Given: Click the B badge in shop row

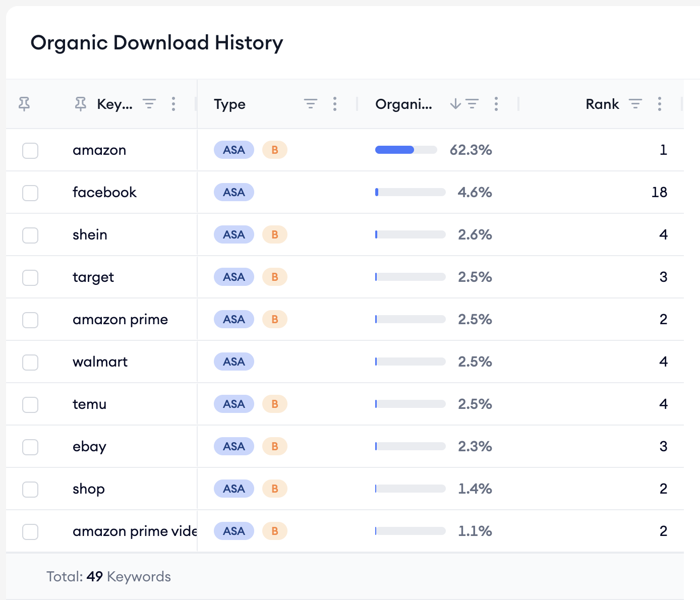Looking at the screenshot, I should 275,489.
